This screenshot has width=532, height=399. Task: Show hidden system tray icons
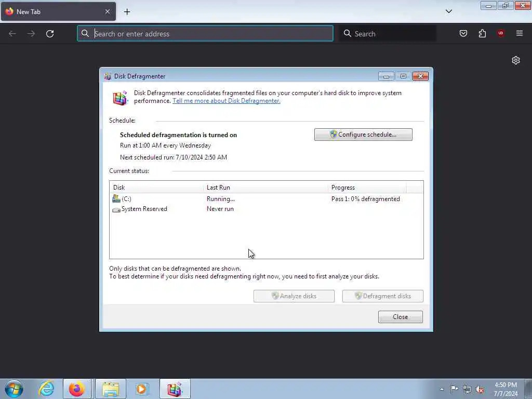[x=442, y=389]
